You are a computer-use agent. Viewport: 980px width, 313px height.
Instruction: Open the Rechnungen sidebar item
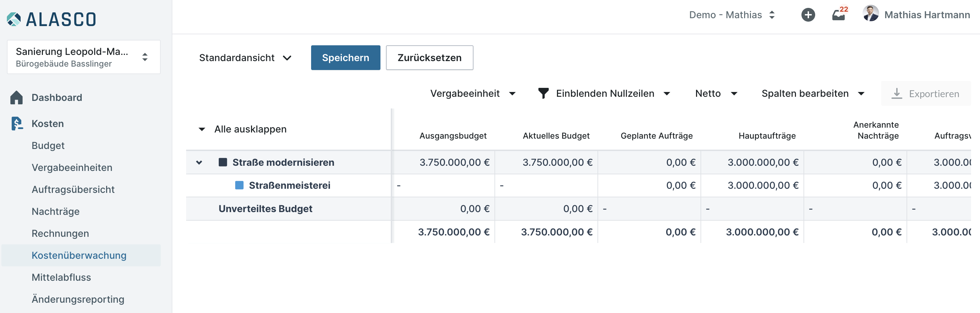tap(60, 233)
